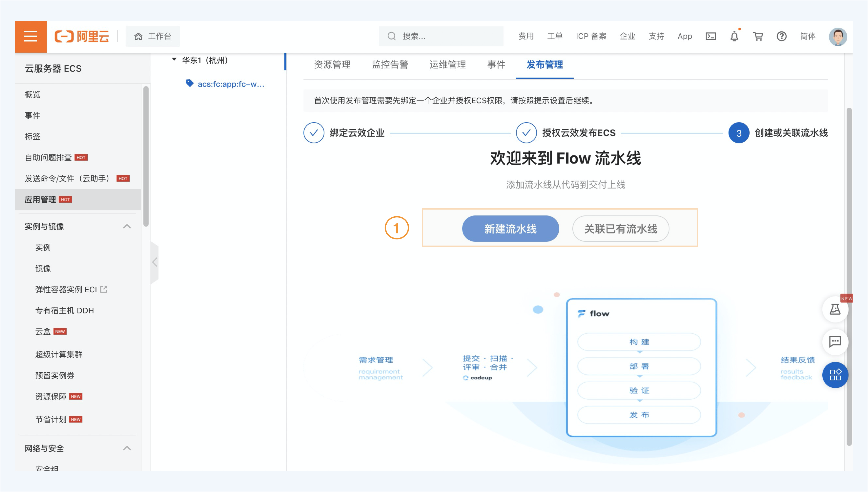Click the completed 授权云效发布ECS step icon
Image resolution: width=868 pixels, height=492 pixels.
tap(526, 133)
